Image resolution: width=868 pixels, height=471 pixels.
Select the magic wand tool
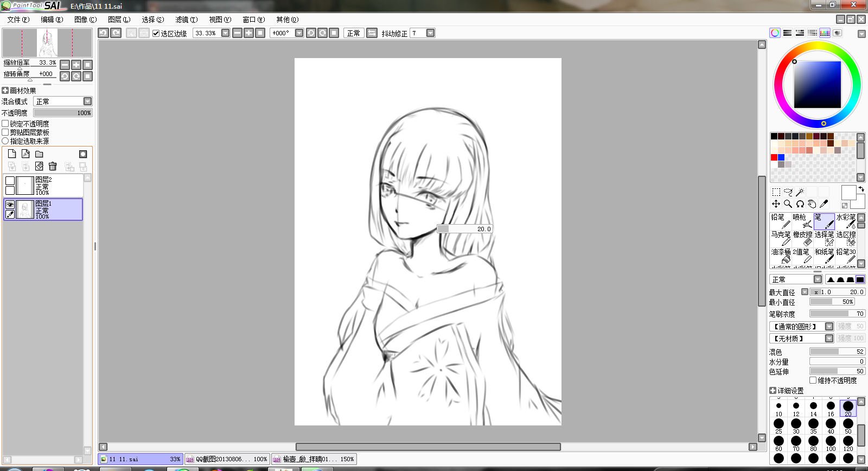click(x=800, y=192)
